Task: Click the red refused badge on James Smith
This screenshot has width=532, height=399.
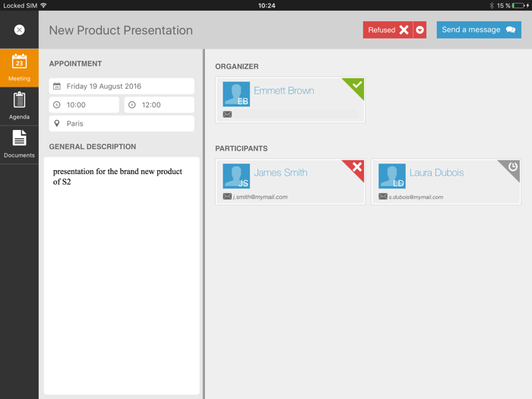Action: click(x=355, y=168)
